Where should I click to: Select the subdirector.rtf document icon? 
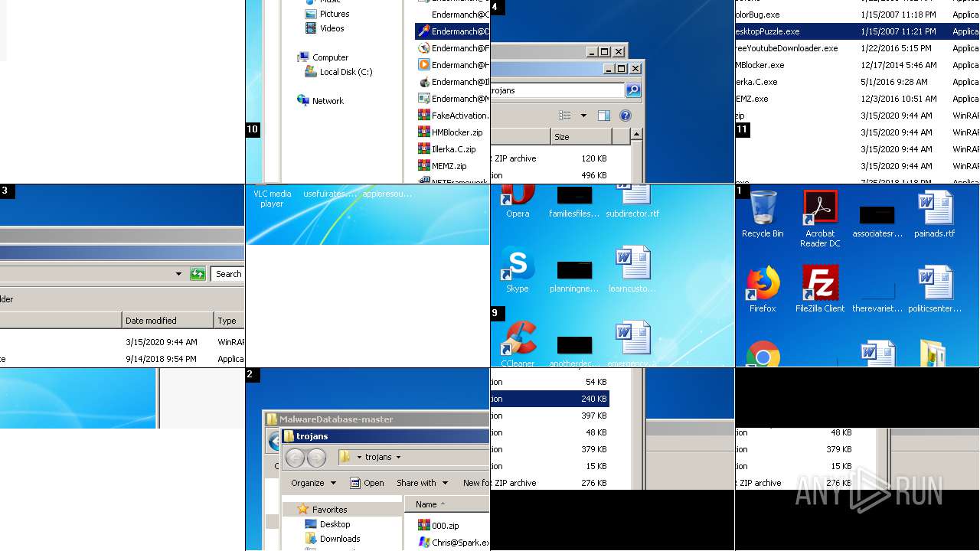[632, 202]
